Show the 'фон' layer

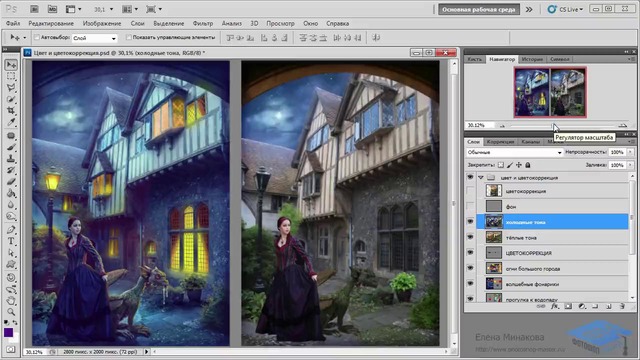point(470,207)
